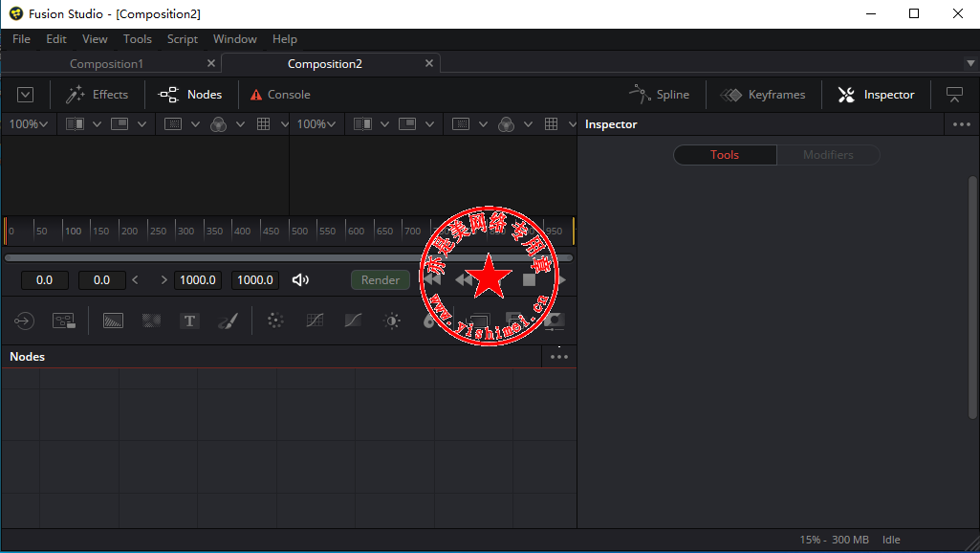Click the right viewer grid guides icon
980x553 pixels.
(x=552, y=124)
